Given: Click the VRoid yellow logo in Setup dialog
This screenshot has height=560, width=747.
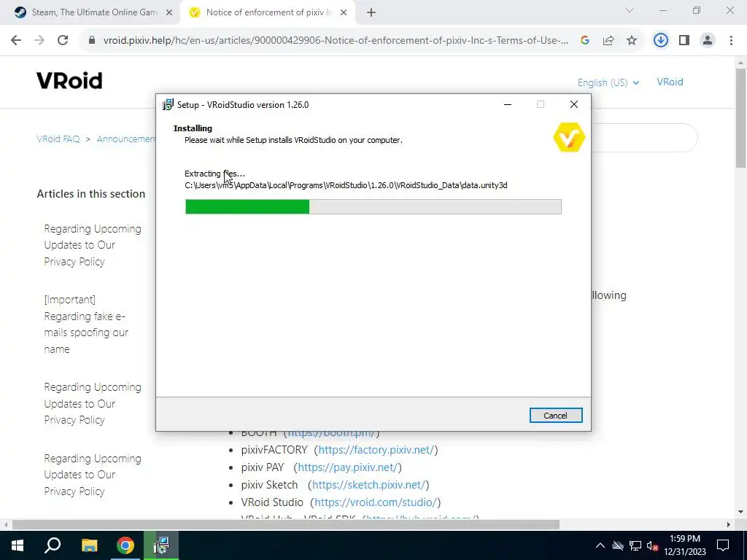Looking at the screenshot, I should (569, 137).
